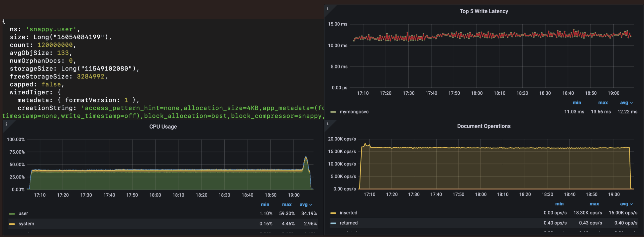Screen dimensions: 644x237
Task: Click the mymongosvc min value 11.03 ms
Action: (574, 112)
